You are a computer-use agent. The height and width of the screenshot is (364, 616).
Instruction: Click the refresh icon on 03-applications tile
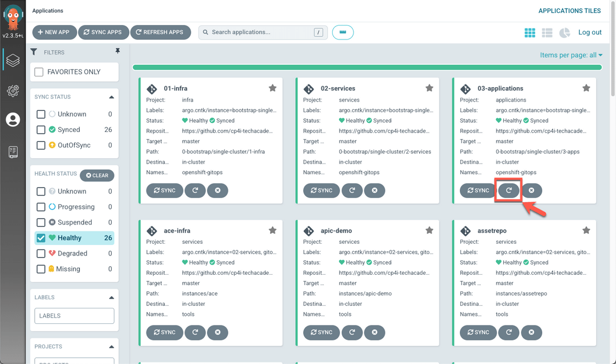pyautogui.click(x=509, y=190)
